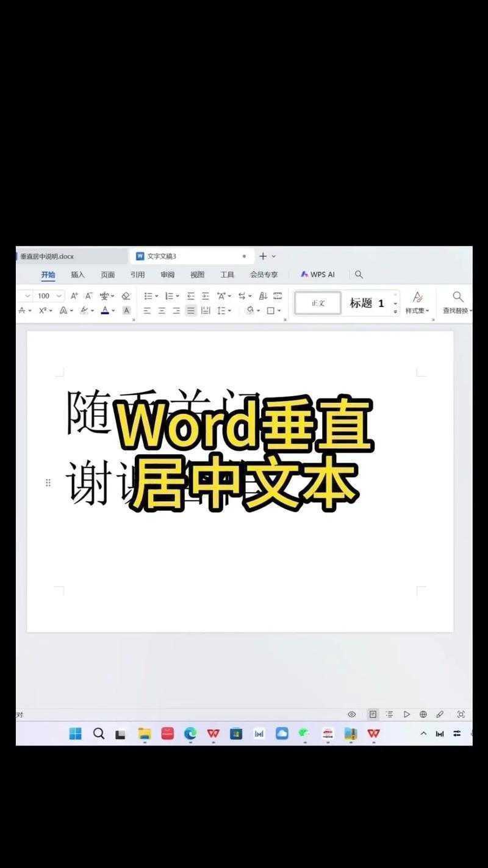
Task: Toggle superscript formatting
Action: click(43, 310)
